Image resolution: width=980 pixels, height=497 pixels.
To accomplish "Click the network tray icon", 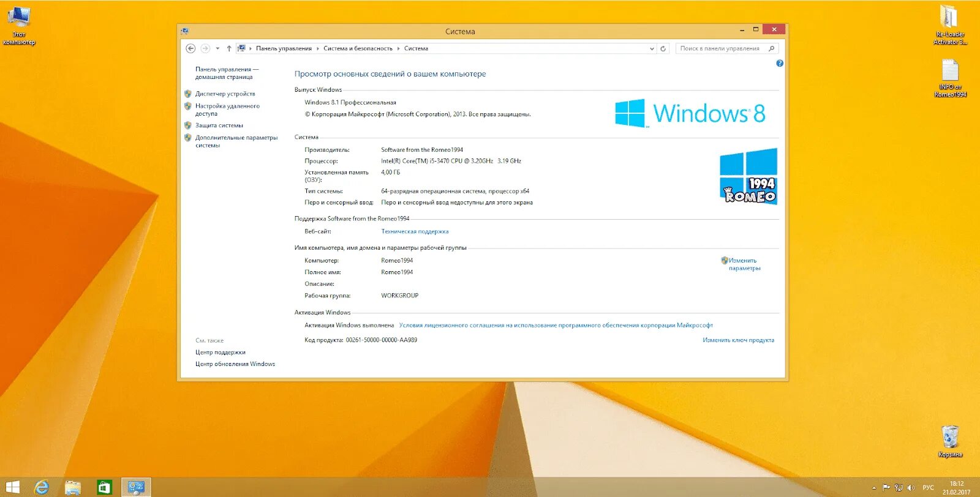I will pos(899,488).
